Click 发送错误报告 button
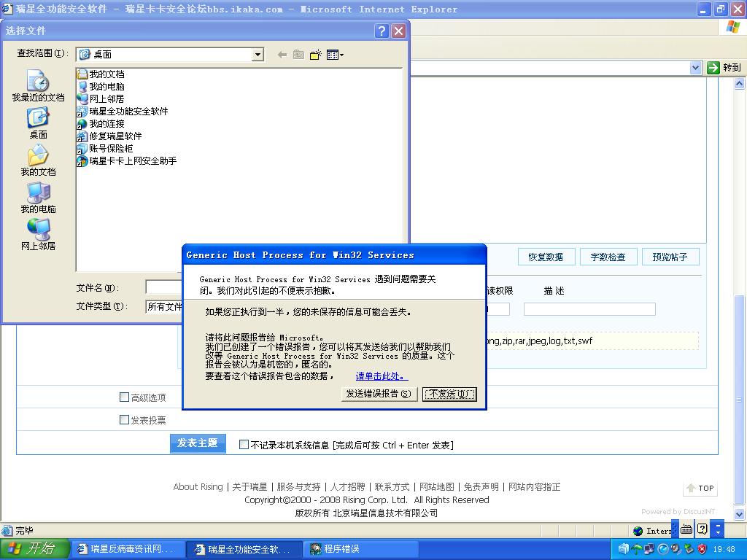The image size is (747, 560). [x=379, y=394]
